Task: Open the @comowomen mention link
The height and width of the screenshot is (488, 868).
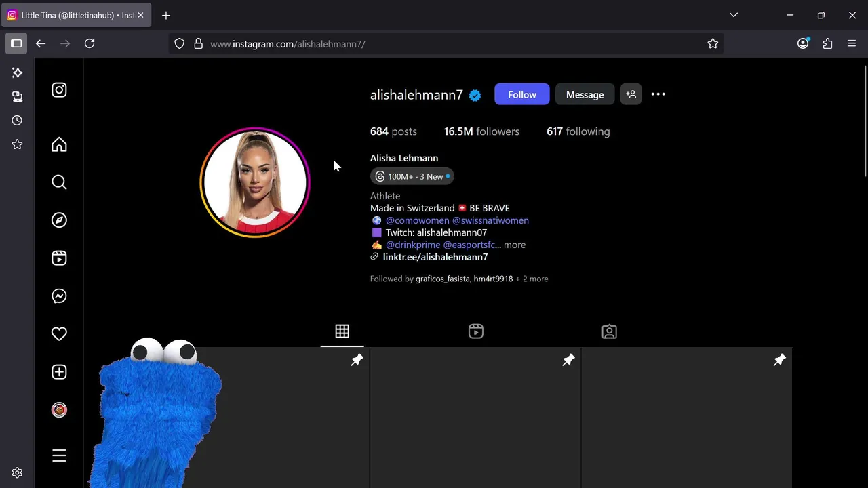Action: point(417,220)
